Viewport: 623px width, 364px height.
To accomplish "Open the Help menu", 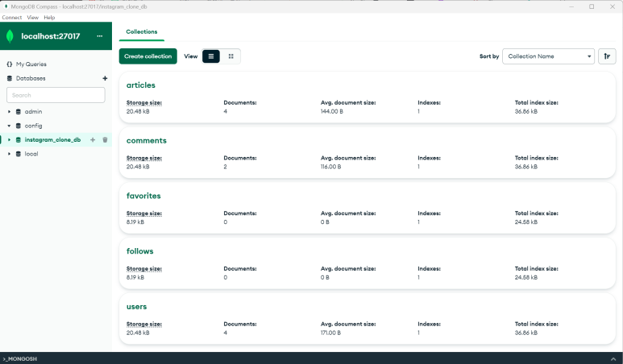I will pyautogui.click(x=49, y=18).
